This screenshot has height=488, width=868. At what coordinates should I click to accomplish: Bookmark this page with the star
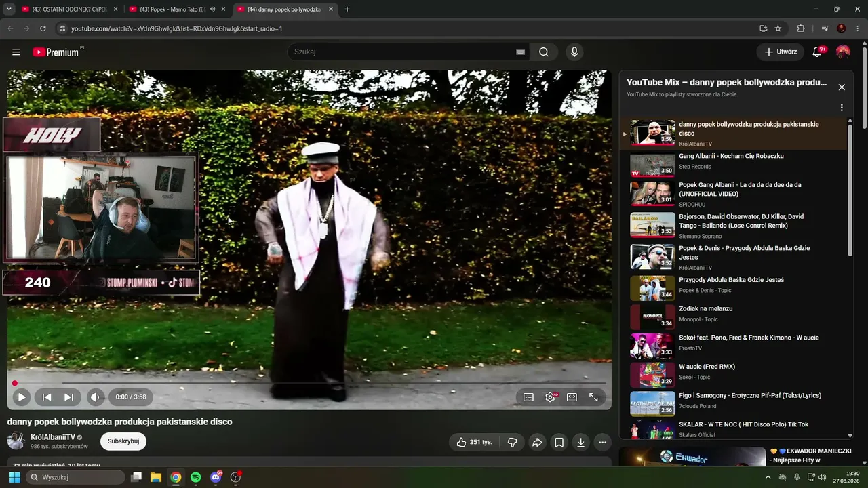tap(778, 28)
